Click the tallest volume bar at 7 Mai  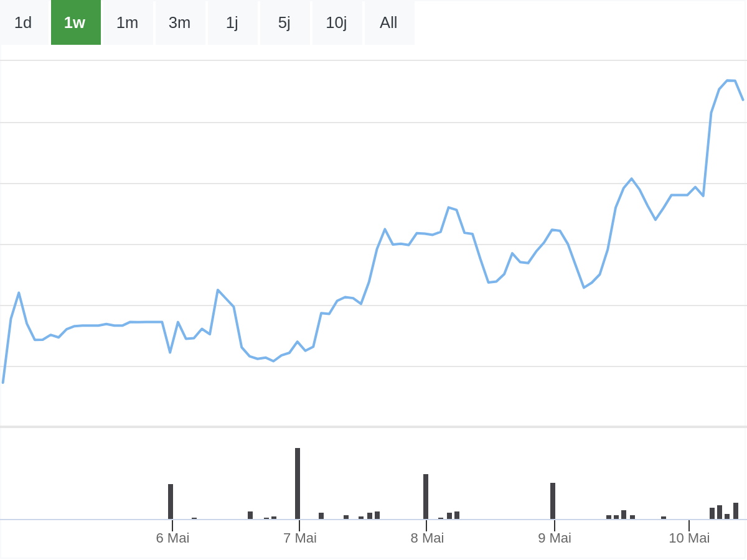coord(298,483)
